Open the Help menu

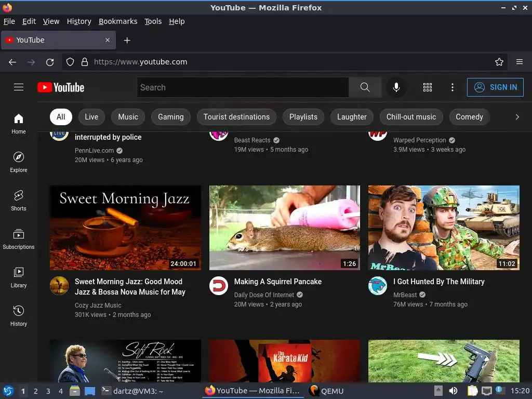coord(177,21)
